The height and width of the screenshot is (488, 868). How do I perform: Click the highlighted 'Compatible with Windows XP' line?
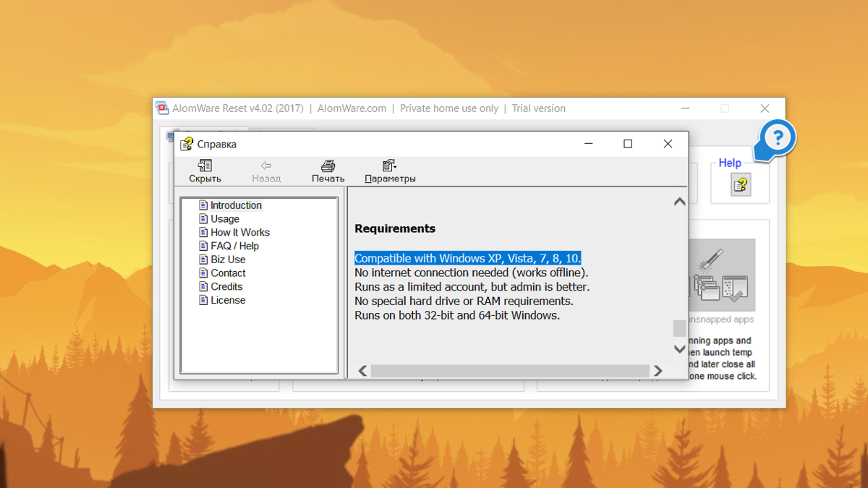[x=468, y=258]
